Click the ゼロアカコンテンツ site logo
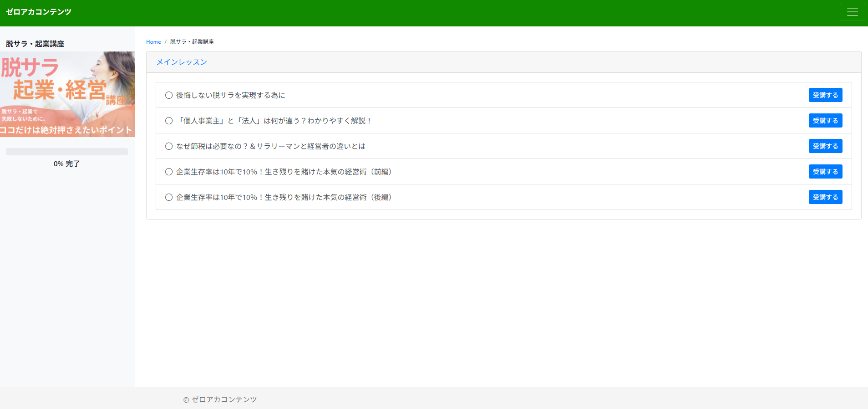 point(39,12)
